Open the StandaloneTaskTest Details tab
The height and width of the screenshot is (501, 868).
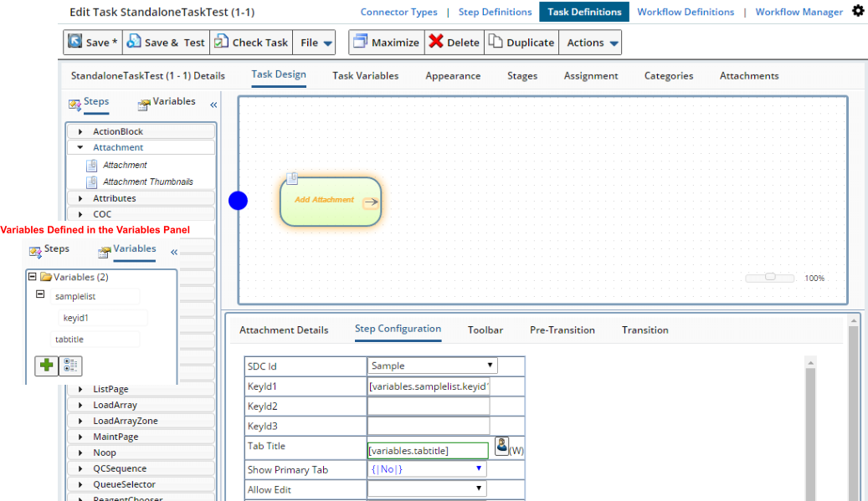click(x=148, y=76)
